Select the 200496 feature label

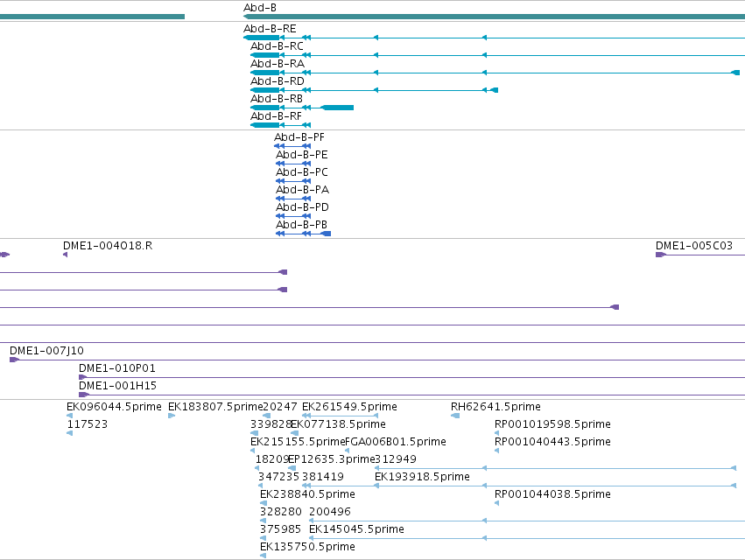click(330, 512)
